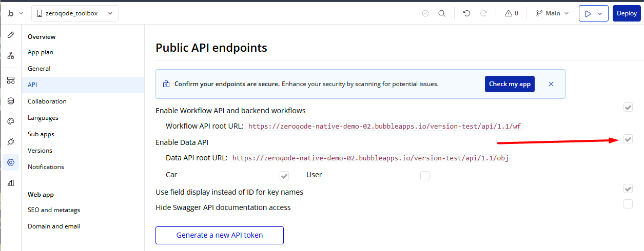
Task: Open the Styles tab palette icon
Action: pyautogui.click(x=11, y=121)
